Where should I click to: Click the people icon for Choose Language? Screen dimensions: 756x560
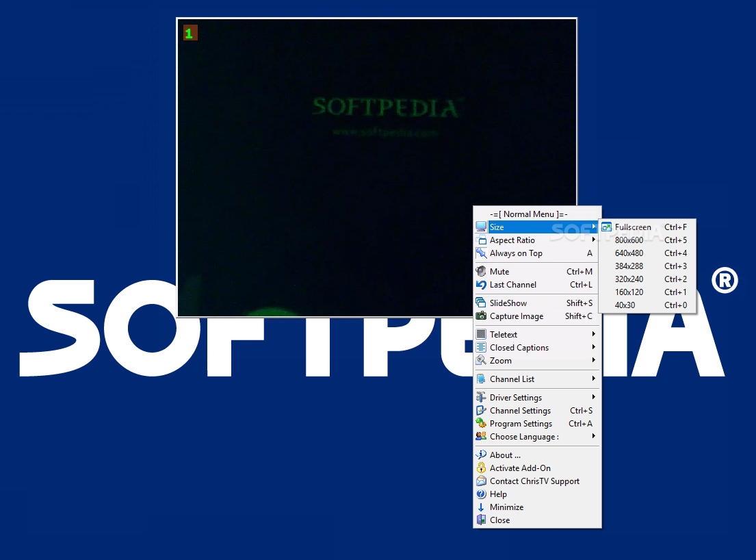481,436
